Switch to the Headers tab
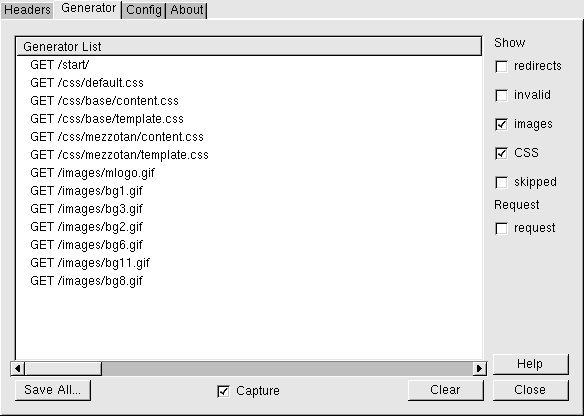Image resolution: width=584 pixels, height=416 pixels. click(27, 10)
